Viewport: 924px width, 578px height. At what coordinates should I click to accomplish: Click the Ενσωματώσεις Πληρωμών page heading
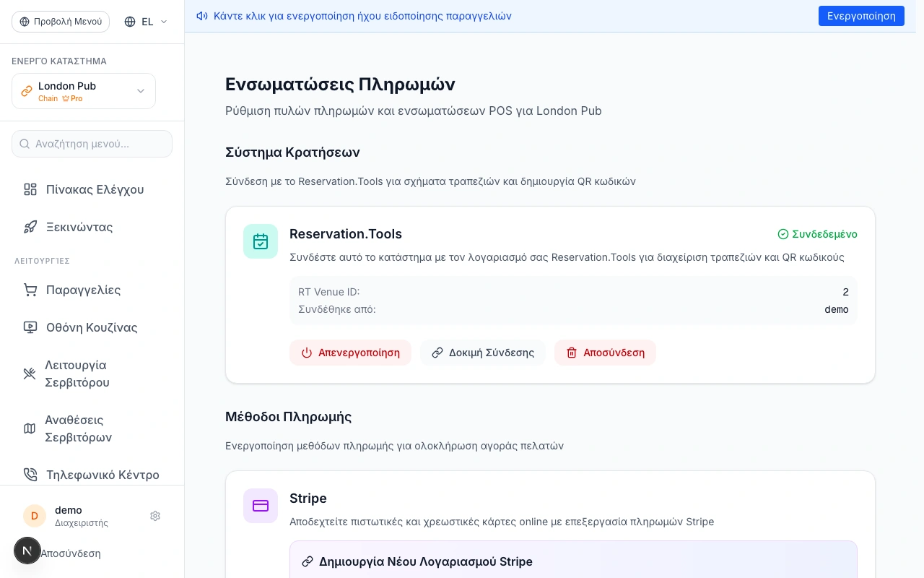[340, 85]
